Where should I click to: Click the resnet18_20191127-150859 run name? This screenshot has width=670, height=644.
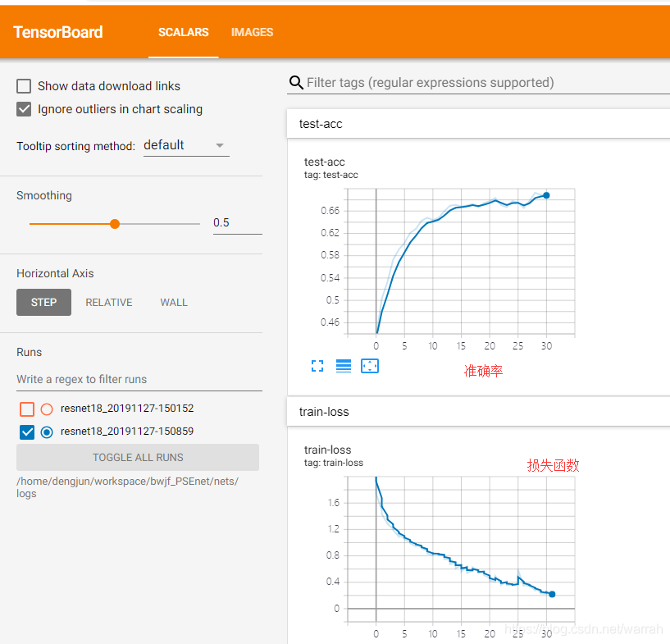click(127, 432)
